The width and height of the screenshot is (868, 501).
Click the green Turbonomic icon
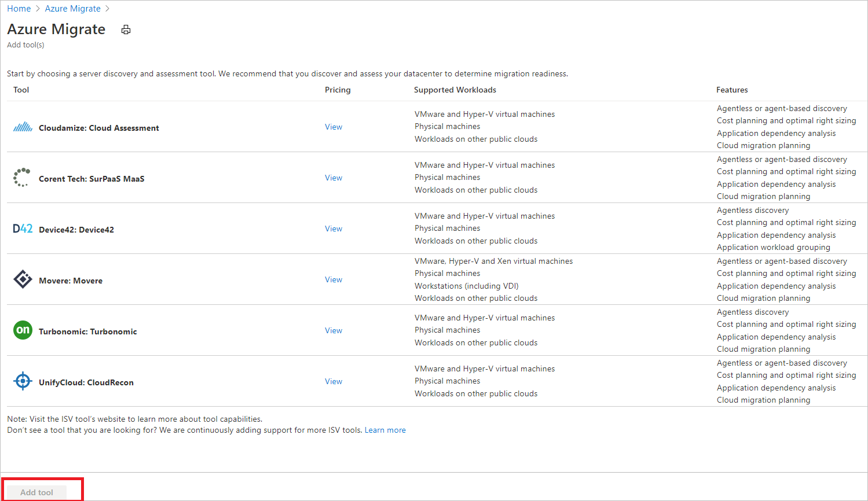(23, 330)
